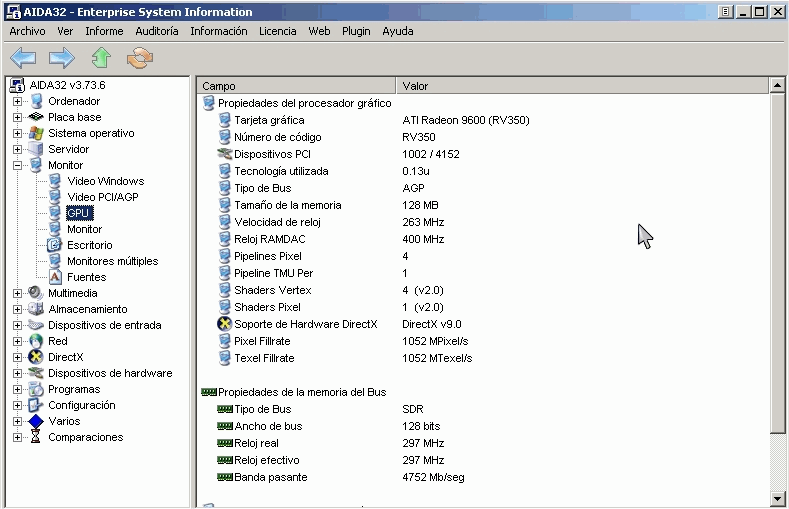The height and width of the screenshot is (509, 789).
Task: Select the Pixel Fillrate row
Action: pyautogui.click(x=483, y=341)
